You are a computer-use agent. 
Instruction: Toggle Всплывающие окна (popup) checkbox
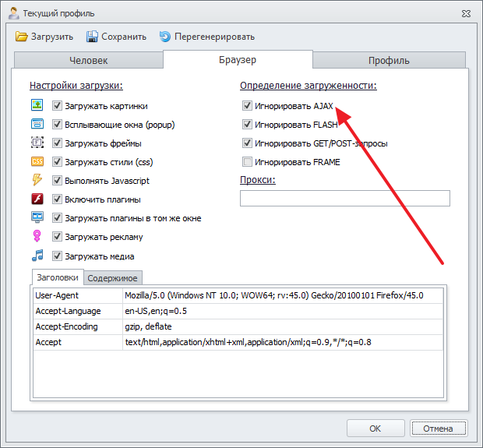point(57,125)
